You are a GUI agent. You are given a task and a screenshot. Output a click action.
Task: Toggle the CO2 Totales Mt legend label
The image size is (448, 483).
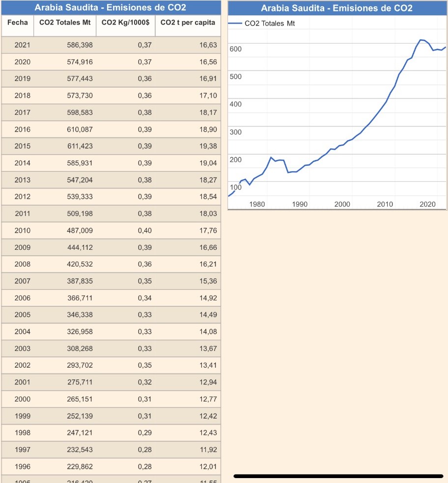(x=270, y=24)
